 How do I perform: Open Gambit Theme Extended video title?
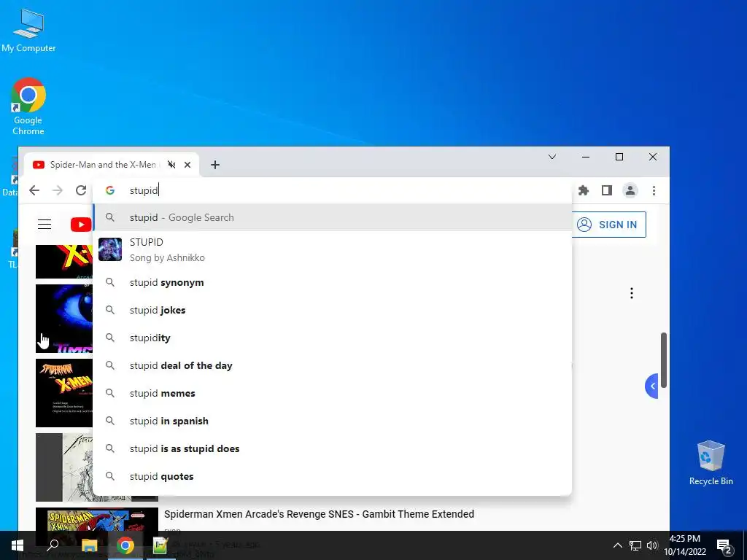[319, 514]
